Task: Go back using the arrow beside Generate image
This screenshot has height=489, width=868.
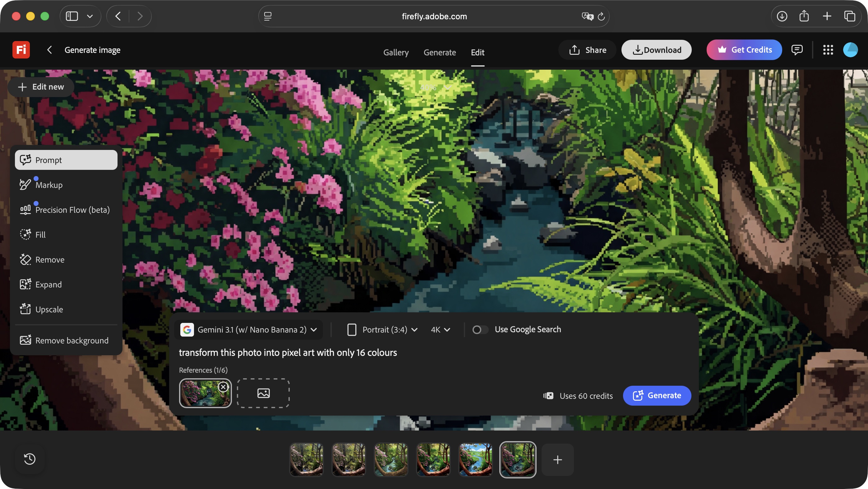Action: tap(49, 50)
